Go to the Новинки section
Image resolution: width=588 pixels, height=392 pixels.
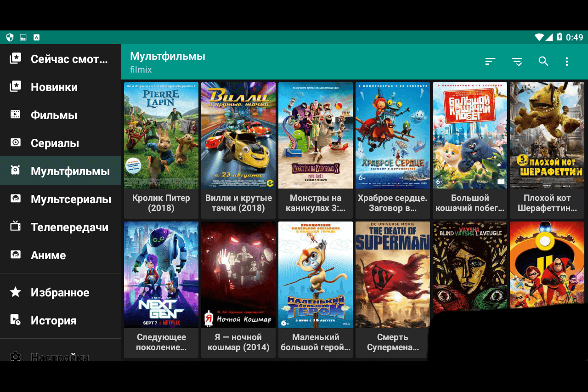pyautogui.click(x=61, y=86)
